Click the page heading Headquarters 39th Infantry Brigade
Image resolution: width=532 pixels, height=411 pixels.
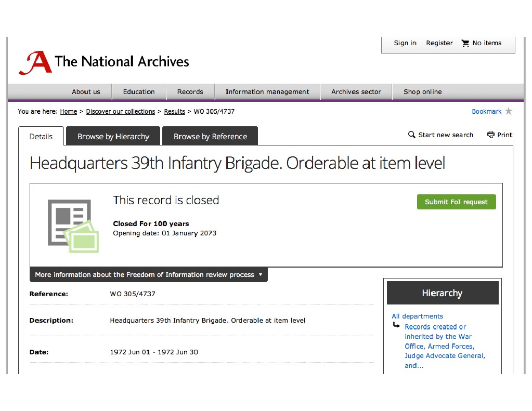click(x=237, y=163)
